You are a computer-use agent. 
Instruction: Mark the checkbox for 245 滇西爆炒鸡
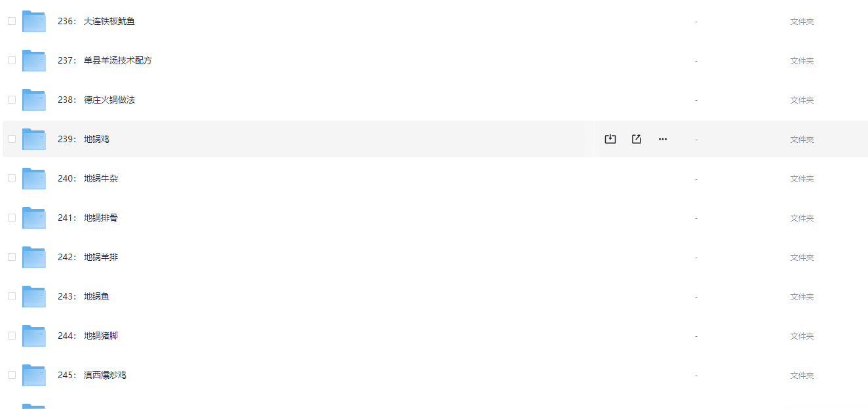click(x=12, y=375)
